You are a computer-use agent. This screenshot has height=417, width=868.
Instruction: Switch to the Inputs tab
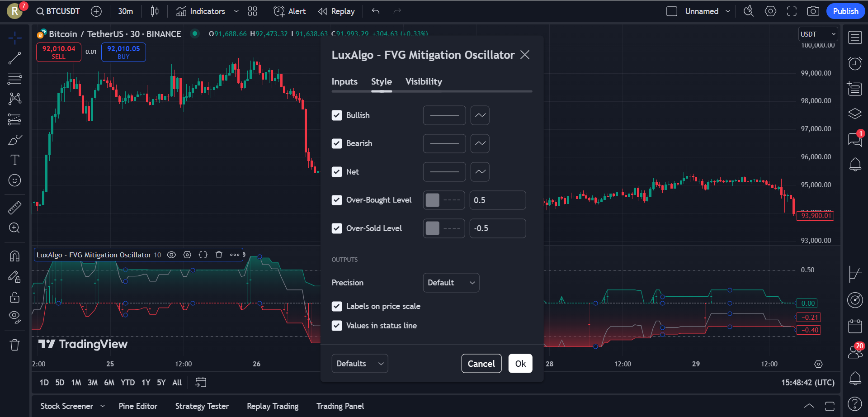pos(344,82)
